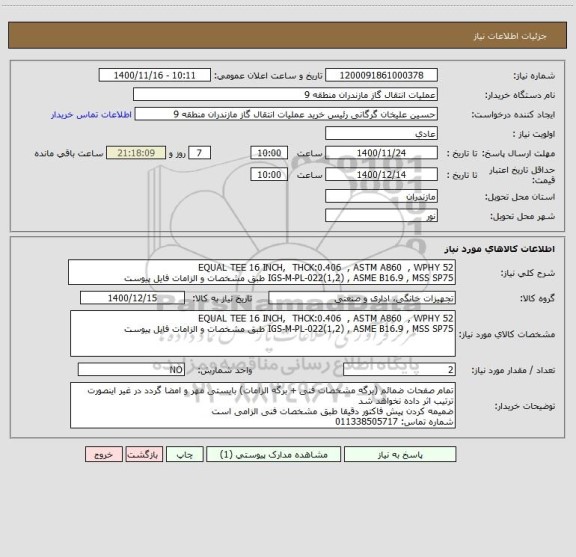Click the goods group field تجهیزات خانگی
Screen dimensions: 576x557
click(362, 298)
